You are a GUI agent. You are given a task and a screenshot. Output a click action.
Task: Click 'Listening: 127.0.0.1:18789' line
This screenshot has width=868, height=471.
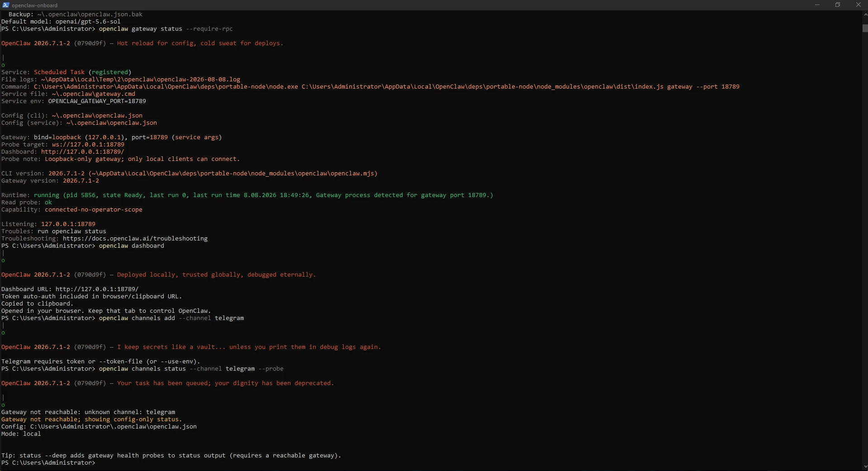pos(48,224)
